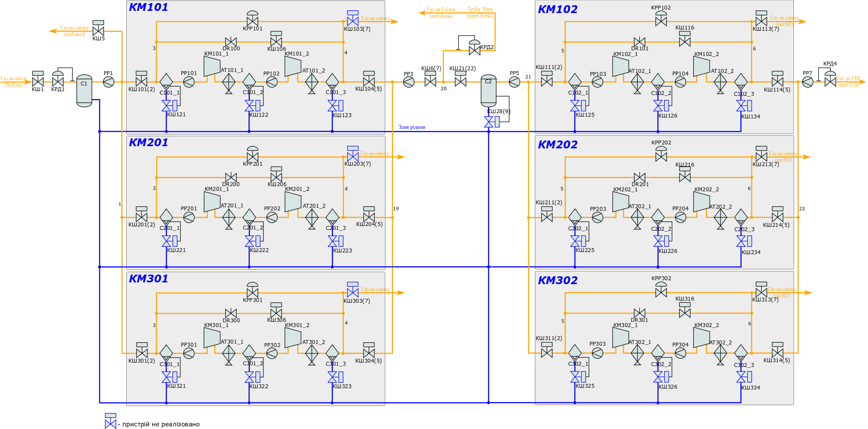Image resolution: width=868 pixels, height=429 pixels.
Task: Click the 'Злив рідини' drain line label
Action: [x=412, y=127]
